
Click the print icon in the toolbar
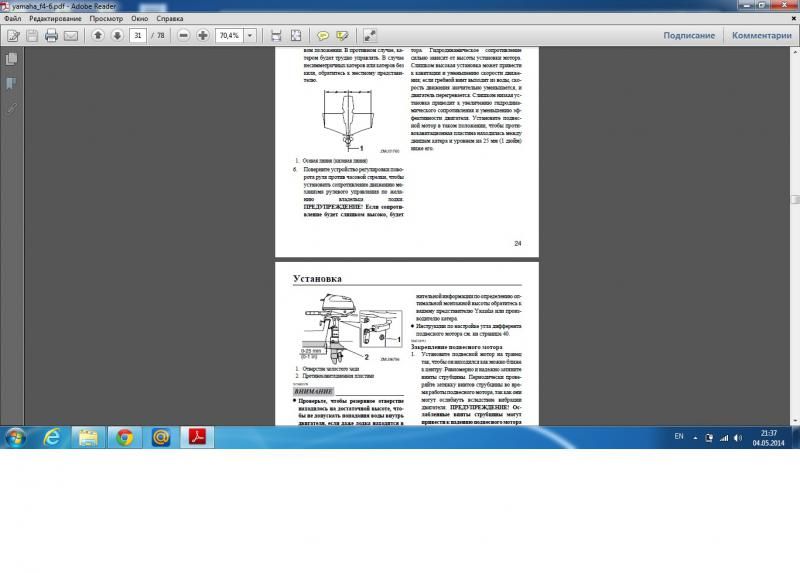(52, 35)
